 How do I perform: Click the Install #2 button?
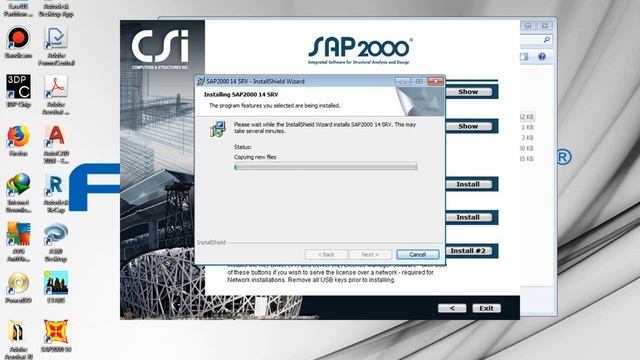(x=468, y=251)
